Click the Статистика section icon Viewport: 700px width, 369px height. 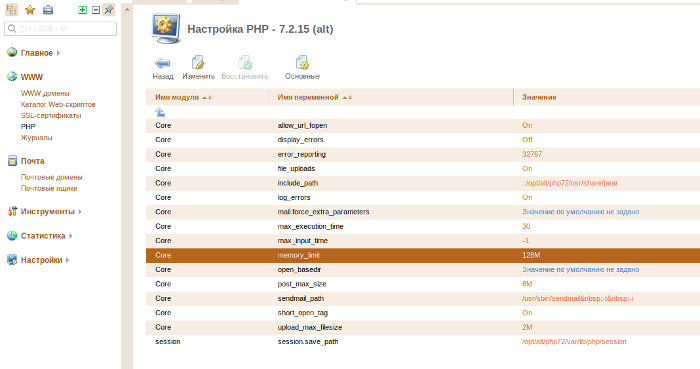point(12,236)
